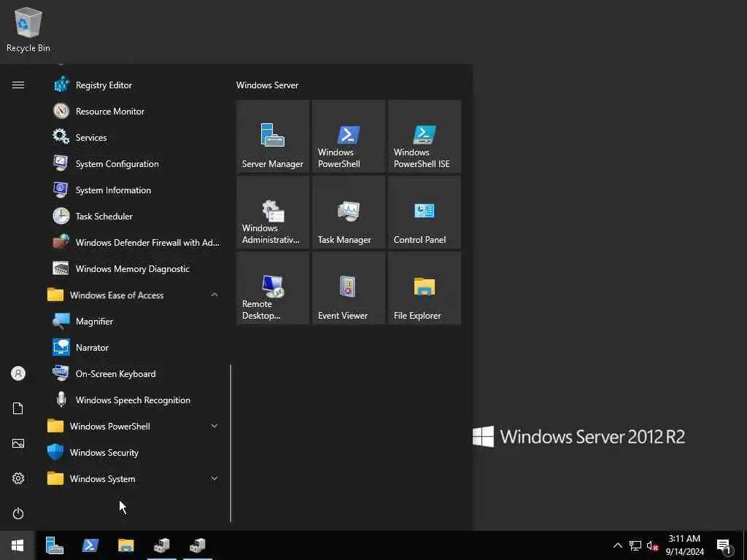Viewport: 747px width, 560px height.
Task: Click the Server Manager tile
Action: click(x=273, y=136)
